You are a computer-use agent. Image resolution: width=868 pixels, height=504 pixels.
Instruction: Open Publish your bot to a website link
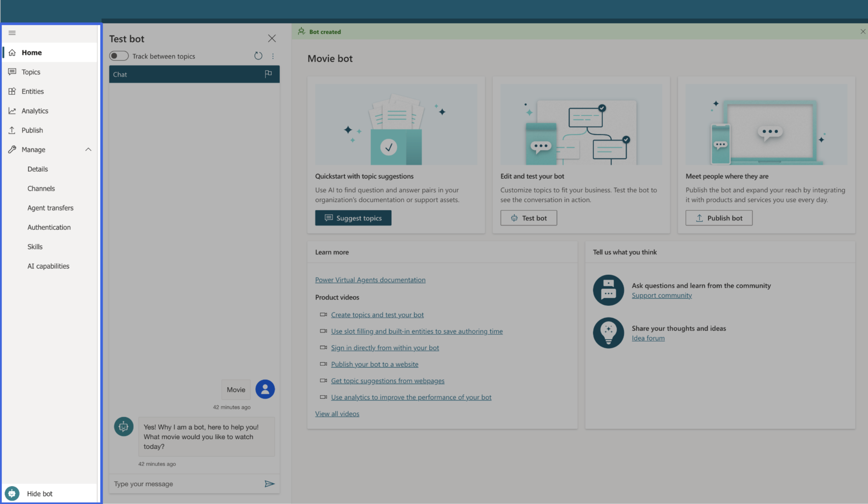(374, 364)
